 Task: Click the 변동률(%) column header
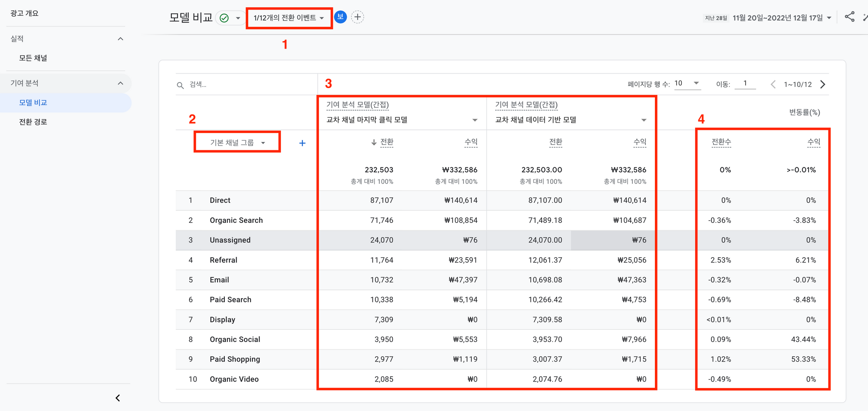click(x=804, y=112)
